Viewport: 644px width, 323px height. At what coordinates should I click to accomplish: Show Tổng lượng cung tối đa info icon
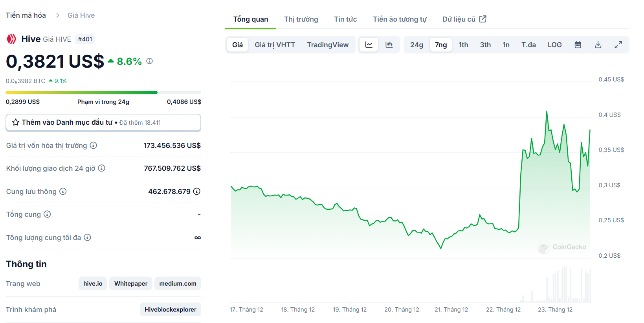[88, 238]
